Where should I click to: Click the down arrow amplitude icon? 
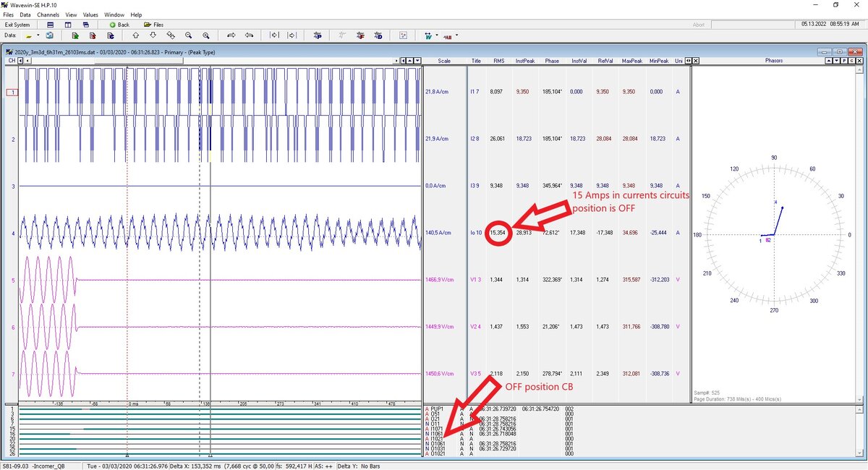[153, 35]
